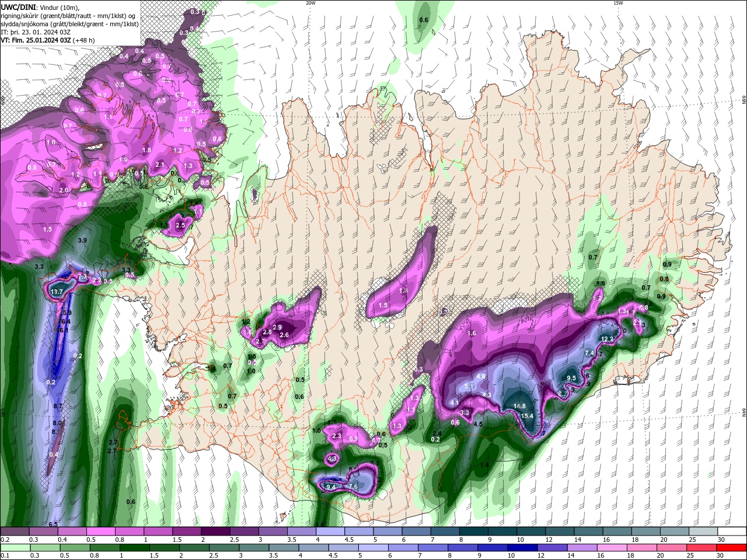Select the snow legend swatch from 4 to 4.5

click(x=330, y=531)
